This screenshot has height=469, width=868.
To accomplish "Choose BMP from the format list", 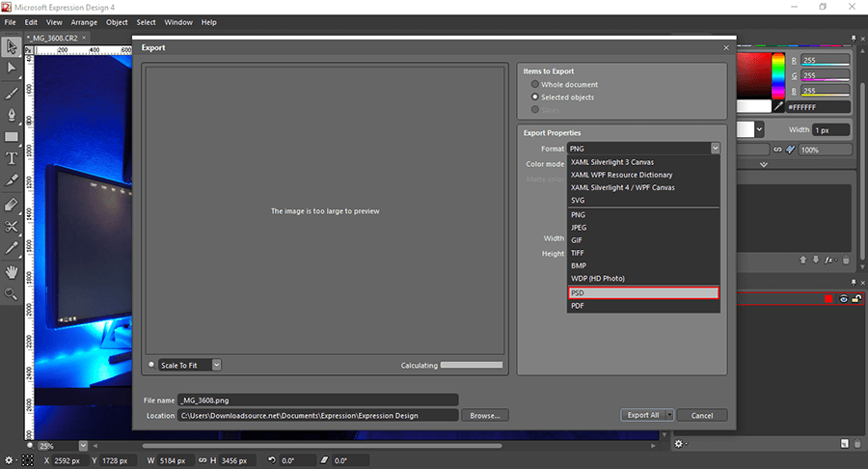I will coord(643,265).
